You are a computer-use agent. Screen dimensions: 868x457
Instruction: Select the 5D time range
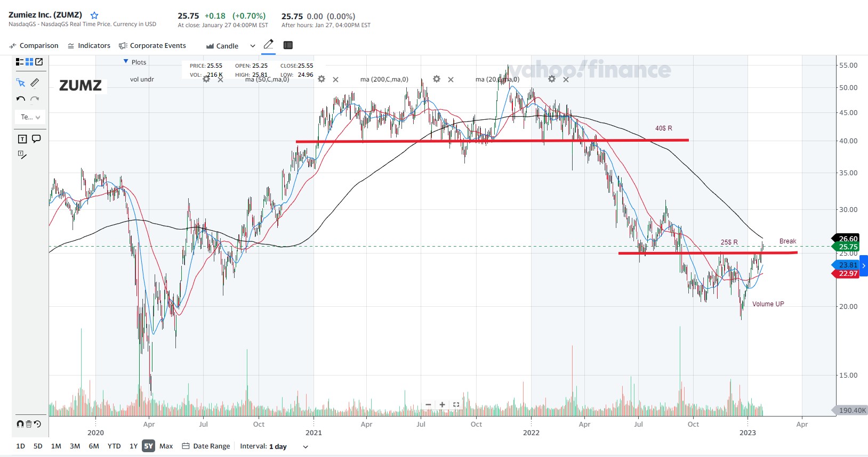(38, 446)
